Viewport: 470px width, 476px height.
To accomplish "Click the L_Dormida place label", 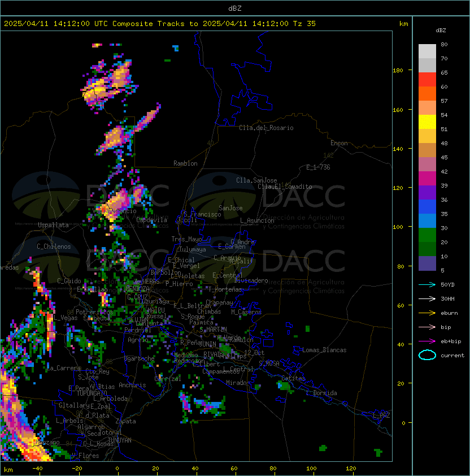I will [x=321, y=393].
